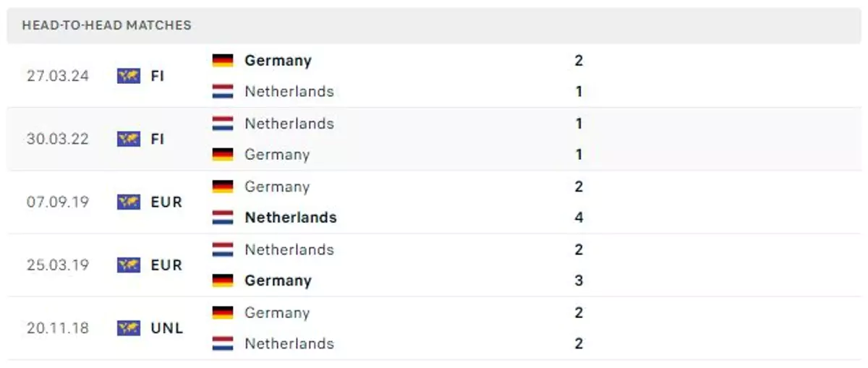Click the 27.03.24 match date
Viewport: 868px width, 368px height.
click(58, 76)
